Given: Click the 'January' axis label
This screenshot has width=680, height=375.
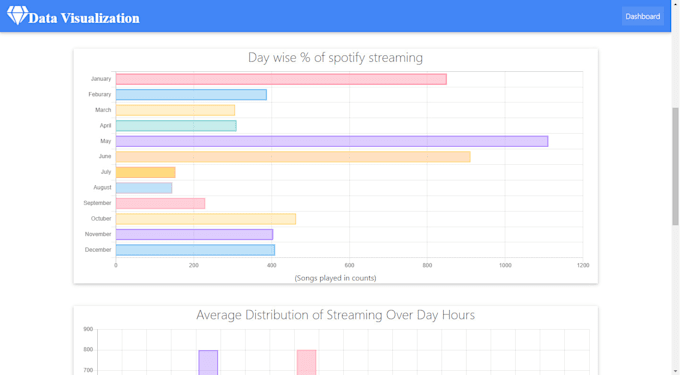Looking at the screenshot, I should [x=101, y=79].
